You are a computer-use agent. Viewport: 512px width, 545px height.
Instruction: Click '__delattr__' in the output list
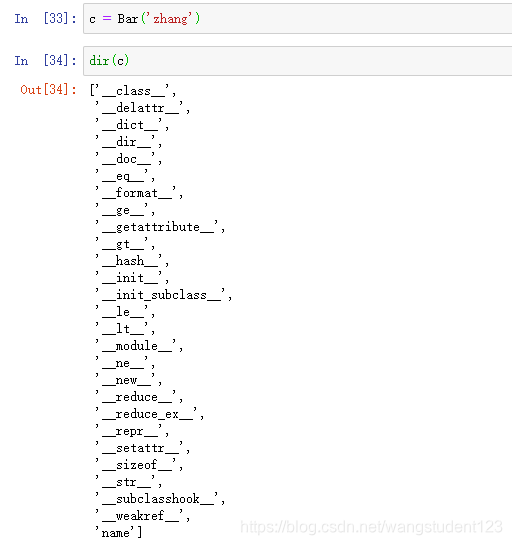coord(139,108)
